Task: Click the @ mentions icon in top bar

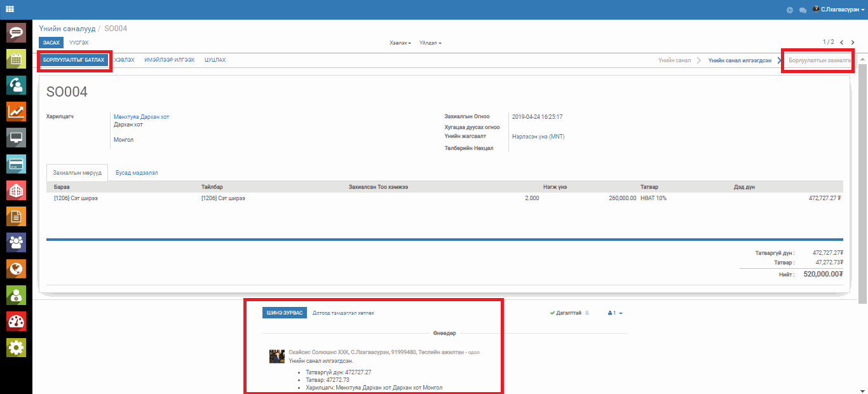Action: (790, 10)
